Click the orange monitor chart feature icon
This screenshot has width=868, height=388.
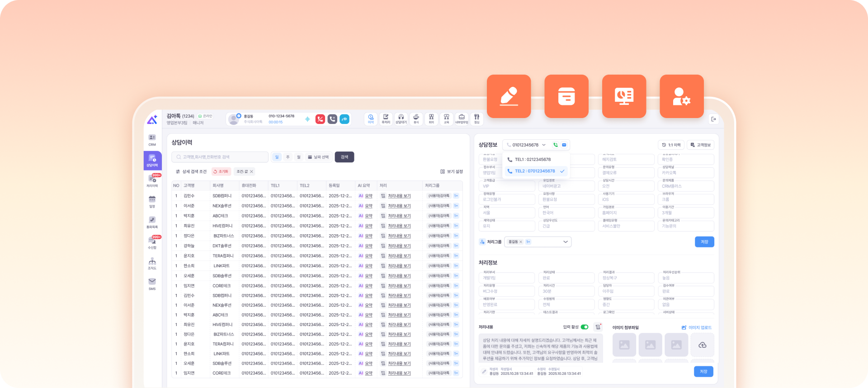coord(624,96)
